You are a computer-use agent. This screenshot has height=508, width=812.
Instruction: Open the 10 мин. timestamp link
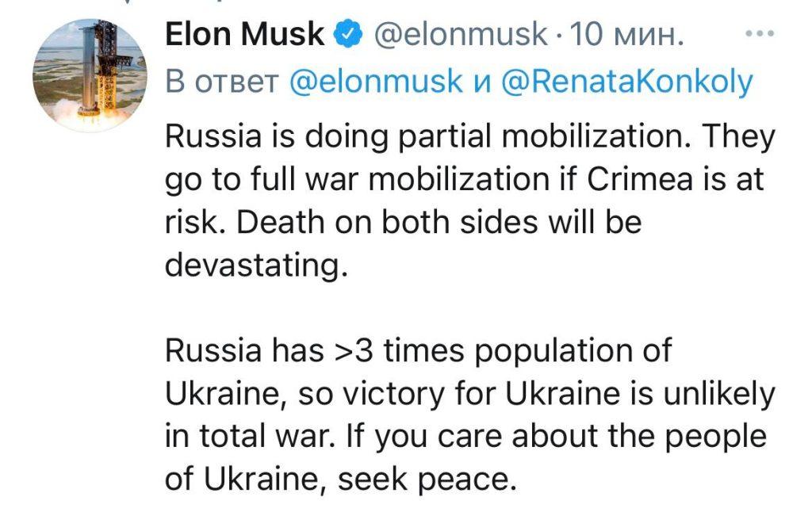[626, 35]
